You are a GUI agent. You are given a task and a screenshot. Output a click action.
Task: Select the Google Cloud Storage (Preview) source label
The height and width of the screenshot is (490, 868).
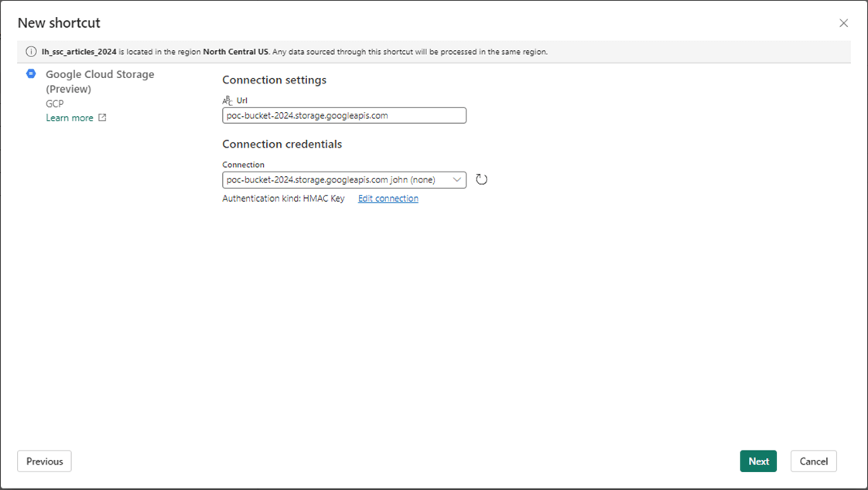point(100,81)
